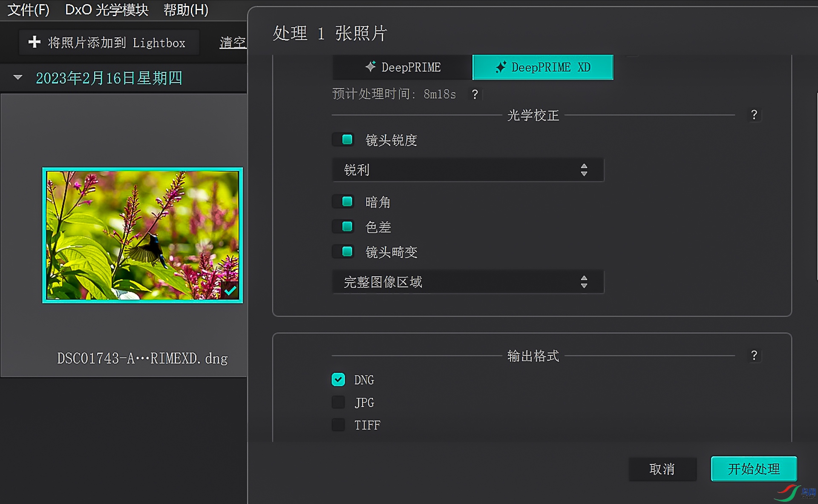Click the checkmark on the photo thumbnail

point(230,290)
